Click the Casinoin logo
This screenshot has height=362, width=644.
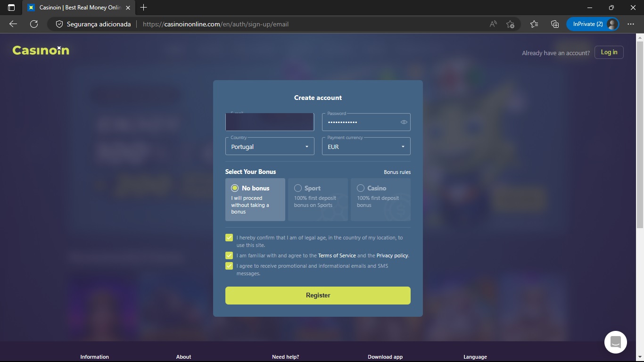[41, 50]
